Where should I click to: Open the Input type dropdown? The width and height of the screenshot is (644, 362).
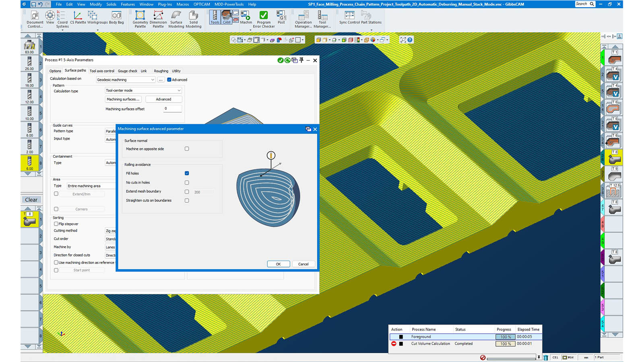(110, 139)
